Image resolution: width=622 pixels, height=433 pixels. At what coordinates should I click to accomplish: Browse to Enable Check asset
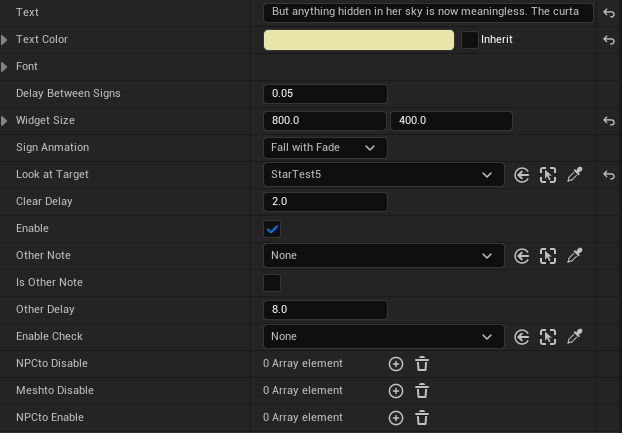click(548, 337)
